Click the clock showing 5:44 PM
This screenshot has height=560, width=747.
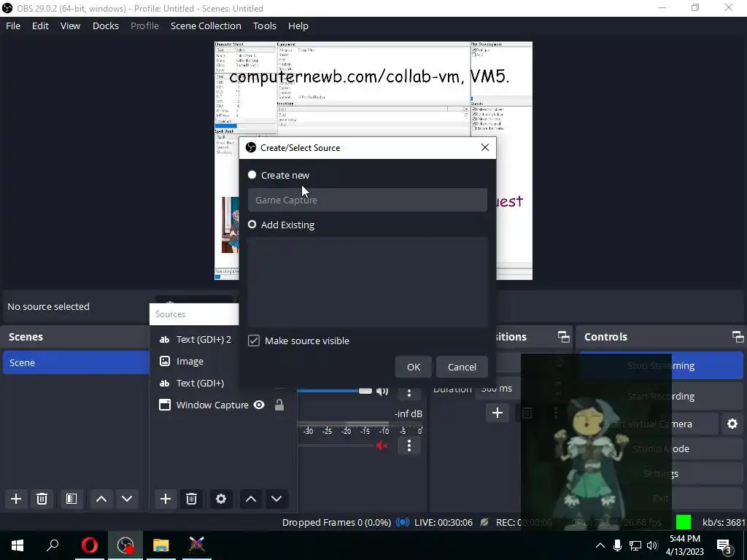(685, 539)
